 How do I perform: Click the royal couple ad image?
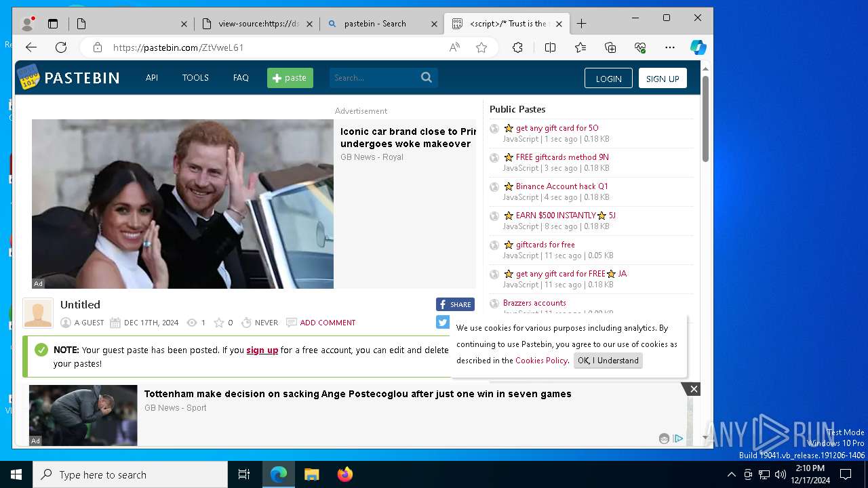point(182,204)
